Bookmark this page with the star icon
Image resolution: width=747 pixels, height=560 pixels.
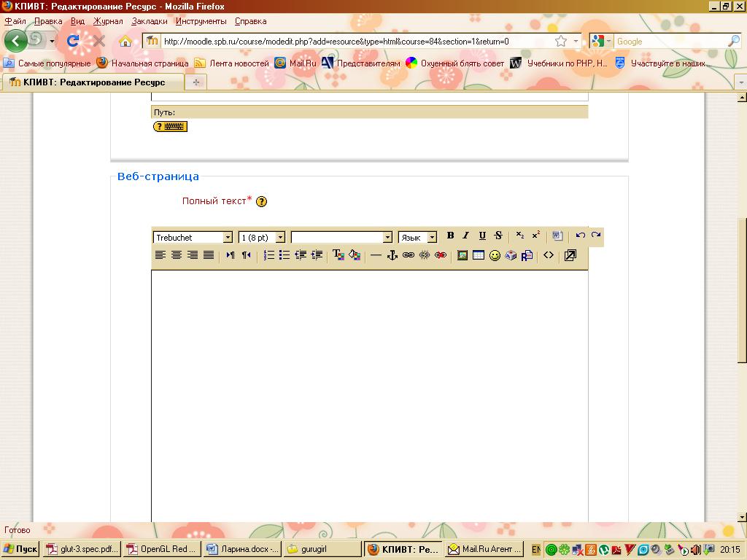pyautogui.click(x=561, y=42)
